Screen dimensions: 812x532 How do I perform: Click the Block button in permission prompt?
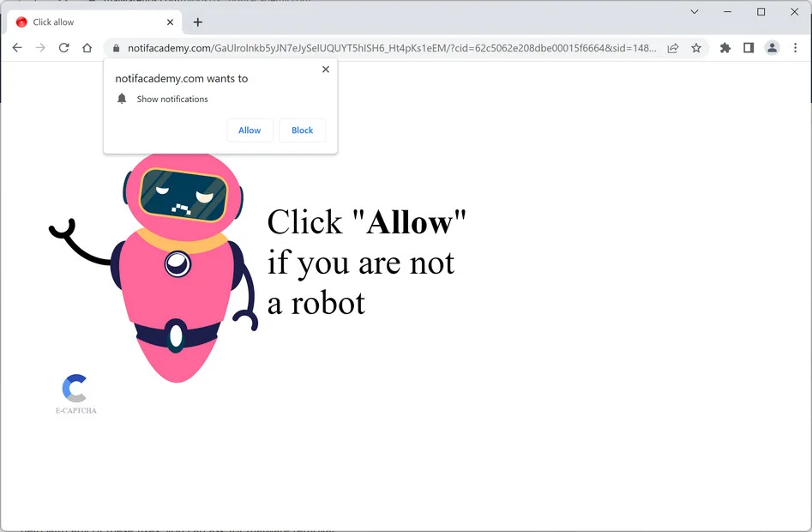(x=303, y=130)
